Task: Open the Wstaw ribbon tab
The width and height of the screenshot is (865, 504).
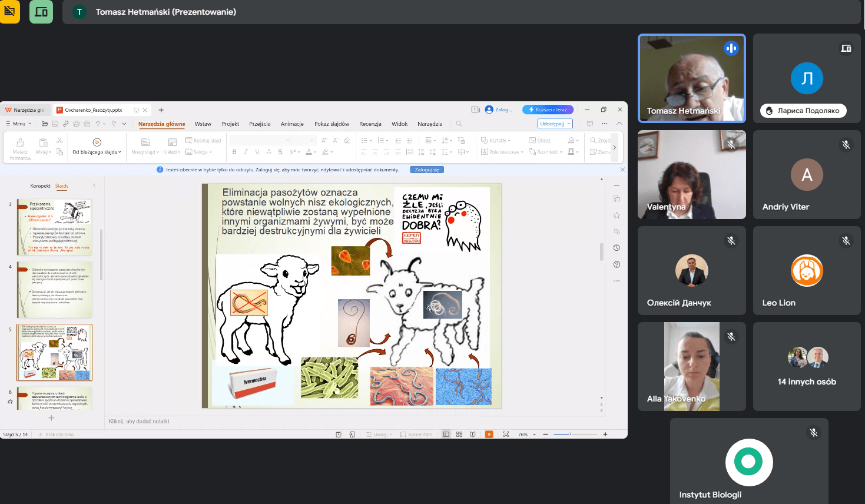Action: (203, 124)
